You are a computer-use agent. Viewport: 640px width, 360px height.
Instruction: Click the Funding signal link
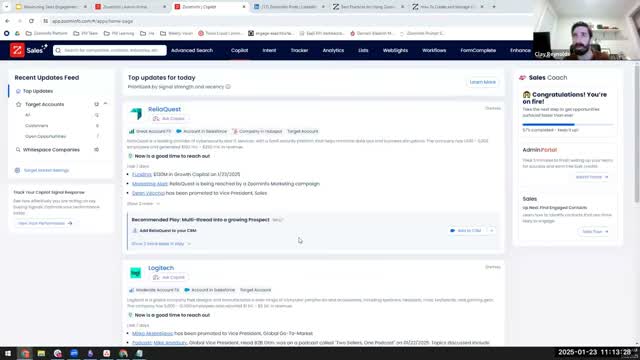click(x=142, y=174)
